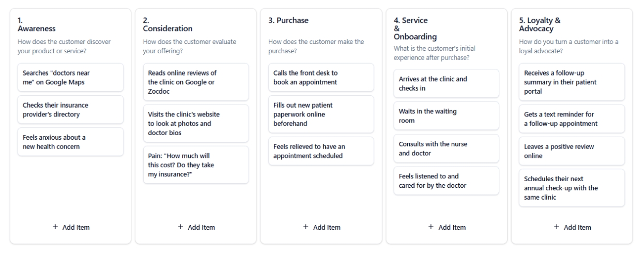Viewport: 644px width, 253px height.
Task: Click the plus icon in Awareness column
Action: 55,227
